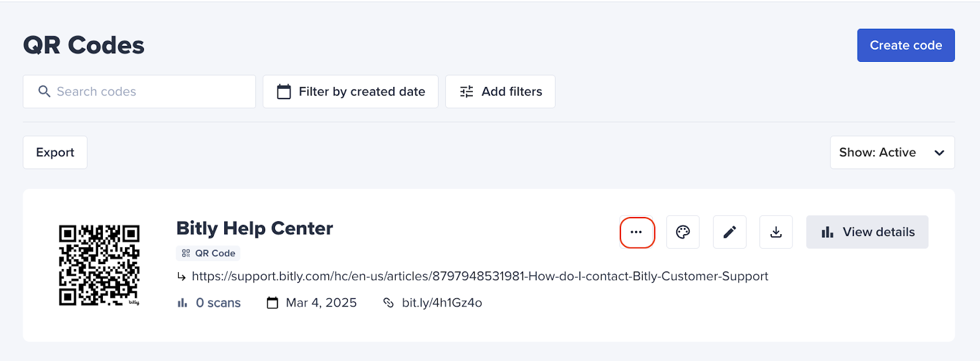Click the Create code button

(x=906, y=45)
